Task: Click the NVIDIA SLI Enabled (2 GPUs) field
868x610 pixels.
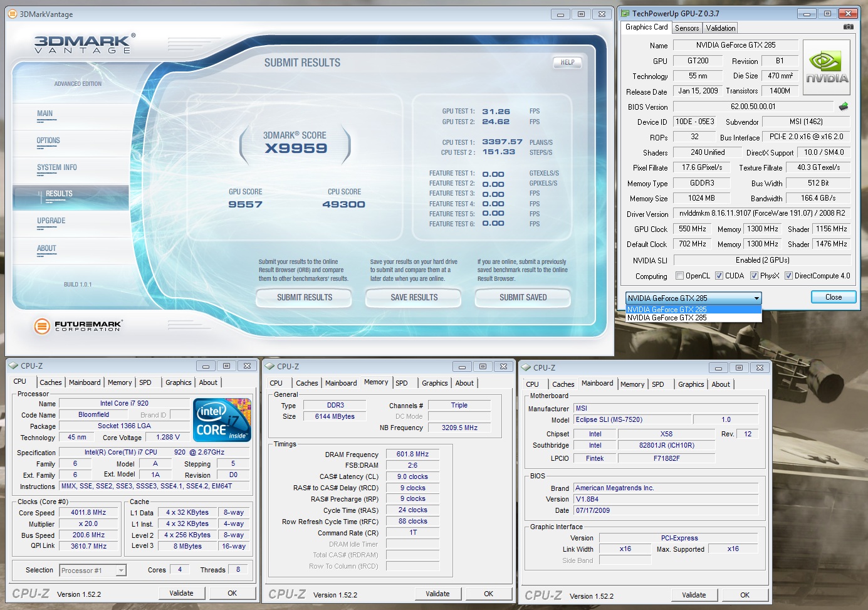Action: point(761,260)
